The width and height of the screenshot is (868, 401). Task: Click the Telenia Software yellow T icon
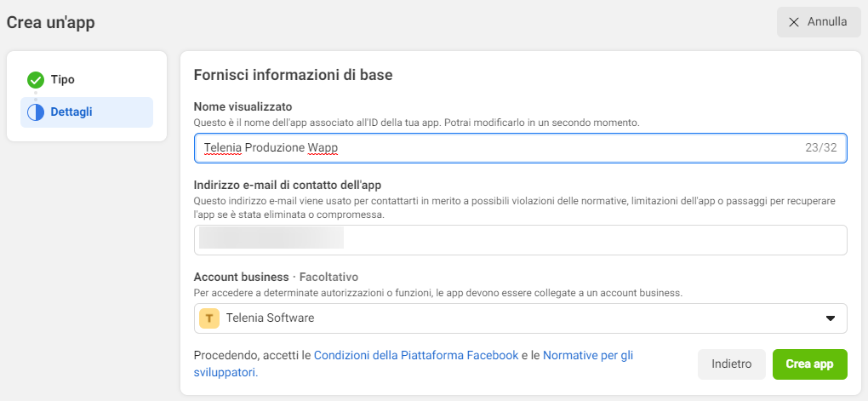pyautogui.click(x=209, y=318)
